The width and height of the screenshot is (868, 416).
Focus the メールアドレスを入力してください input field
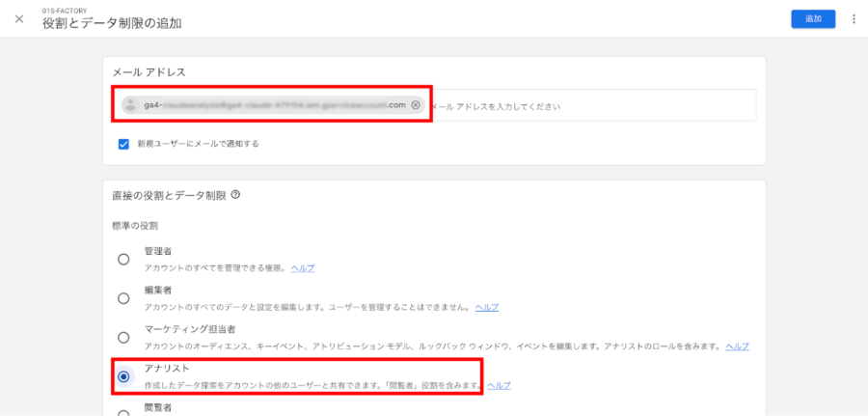coord(588,105)
